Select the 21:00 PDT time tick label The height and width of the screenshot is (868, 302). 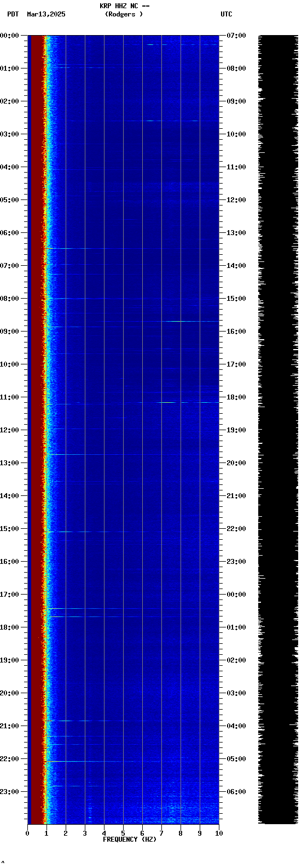coord(9,726)
